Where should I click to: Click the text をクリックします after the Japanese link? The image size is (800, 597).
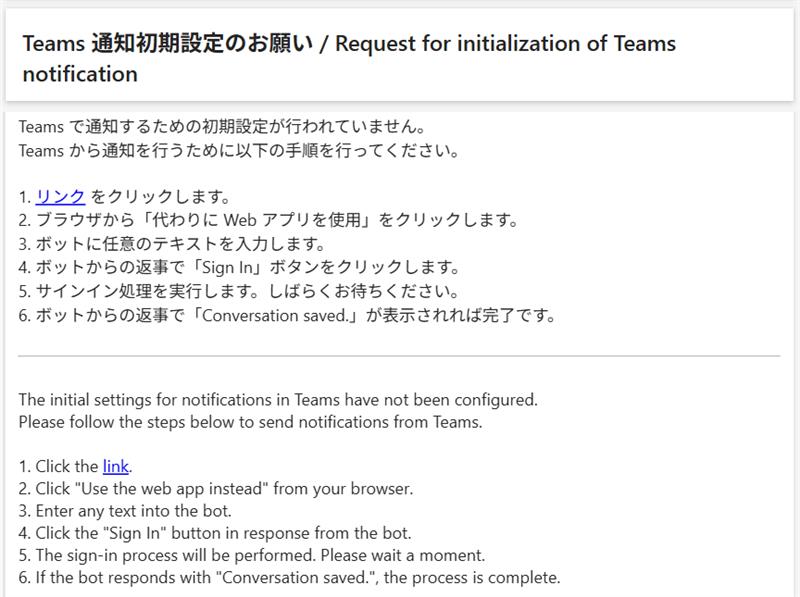160,196
